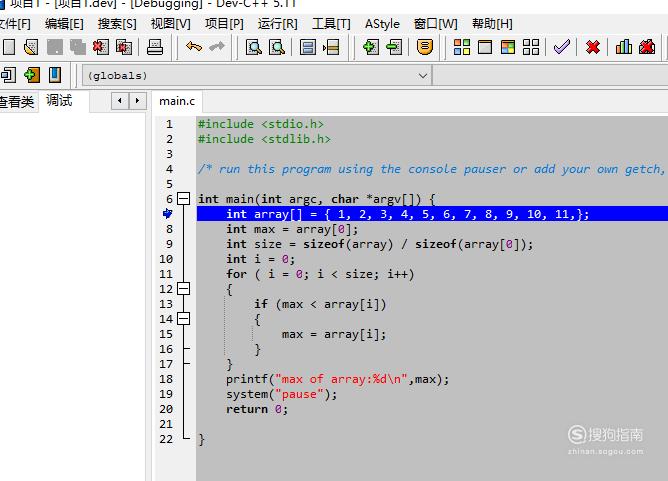The width and height of the screenshot is (668, 481).
Task: Open Replace with the second magnifier icon
Action: pyautogui.click(x=277, y=47)
